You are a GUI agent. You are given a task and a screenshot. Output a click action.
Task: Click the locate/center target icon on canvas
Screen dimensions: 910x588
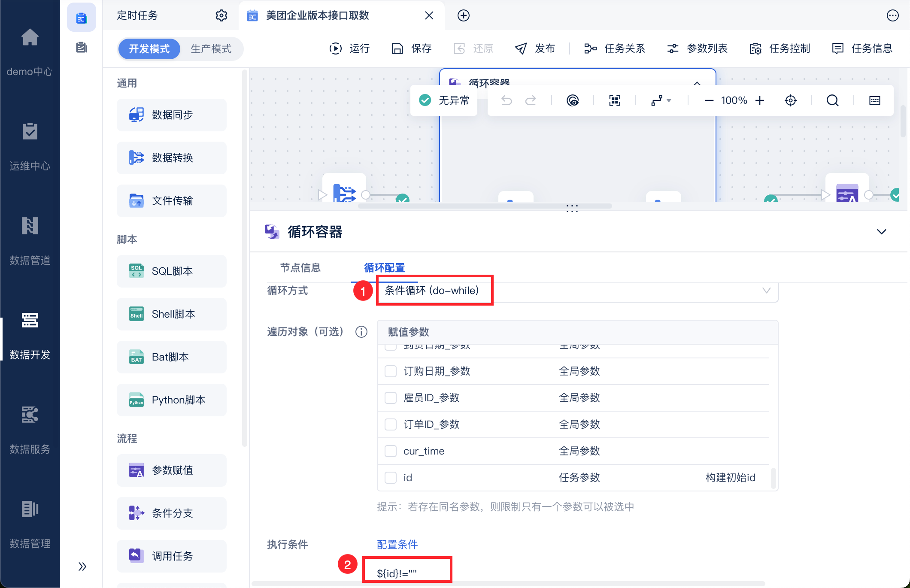790,100
